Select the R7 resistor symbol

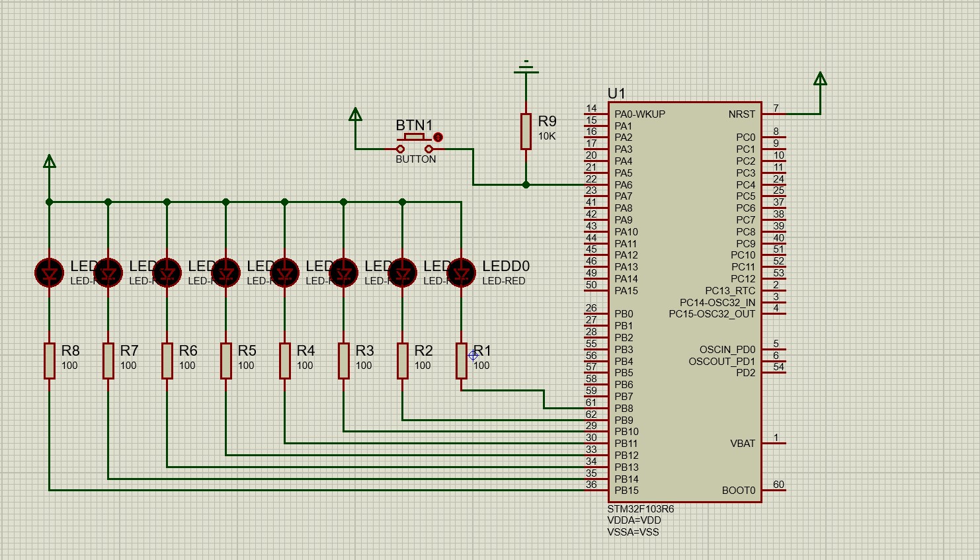click(x=108, y=360)
